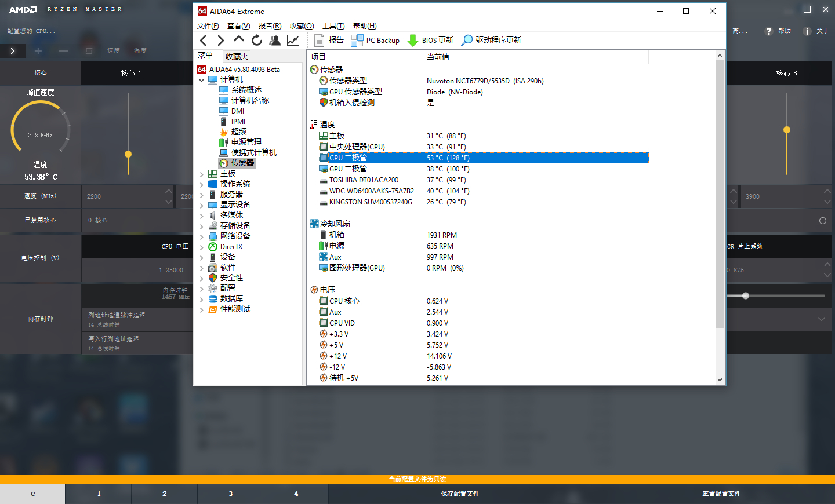Increase the 2200 speed value with up arrow
This screenshot has height=504, width=835.
point(169,191)
